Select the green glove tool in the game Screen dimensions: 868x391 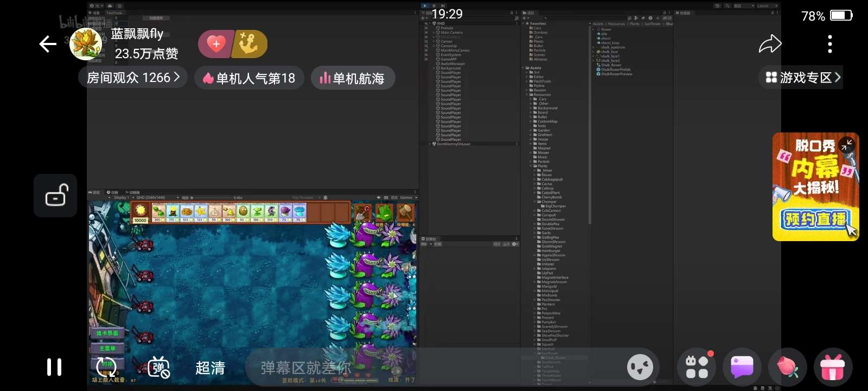click(x=384, y=212)
